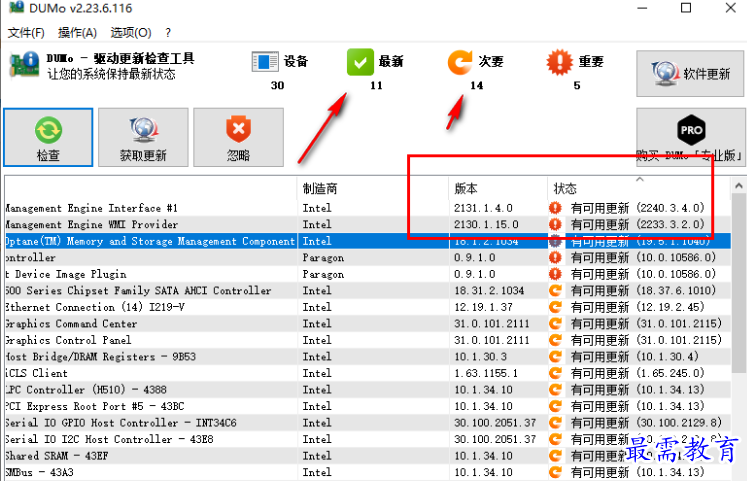This screenshot has height=481, width=747.
Task: Select LPC Controller (H510) - 4388 row
Action: coord(368,390)
